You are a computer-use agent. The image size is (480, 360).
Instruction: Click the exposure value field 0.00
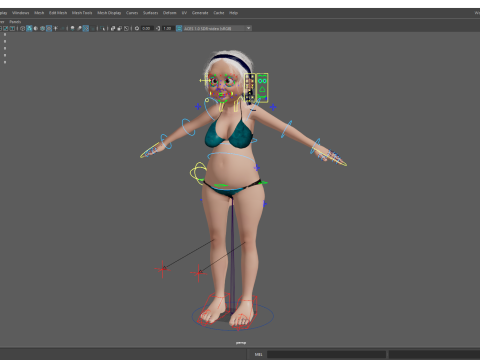(x=147, y=28)
